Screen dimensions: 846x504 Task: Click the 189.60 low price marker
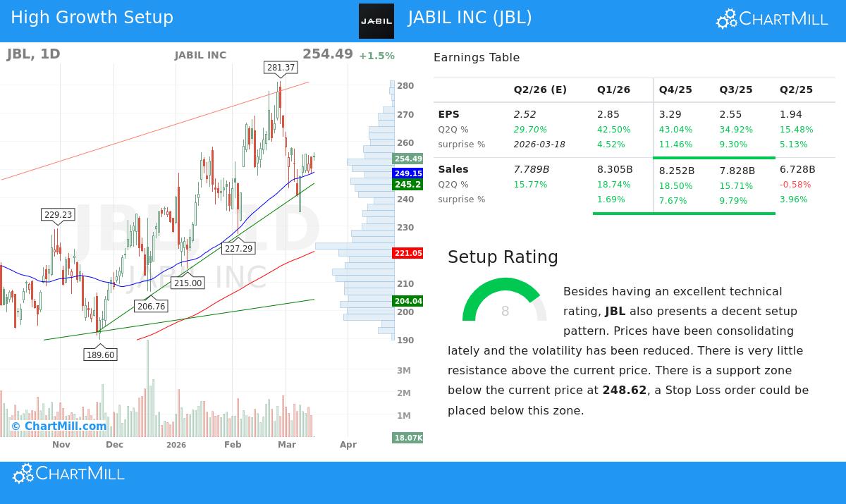100,355
